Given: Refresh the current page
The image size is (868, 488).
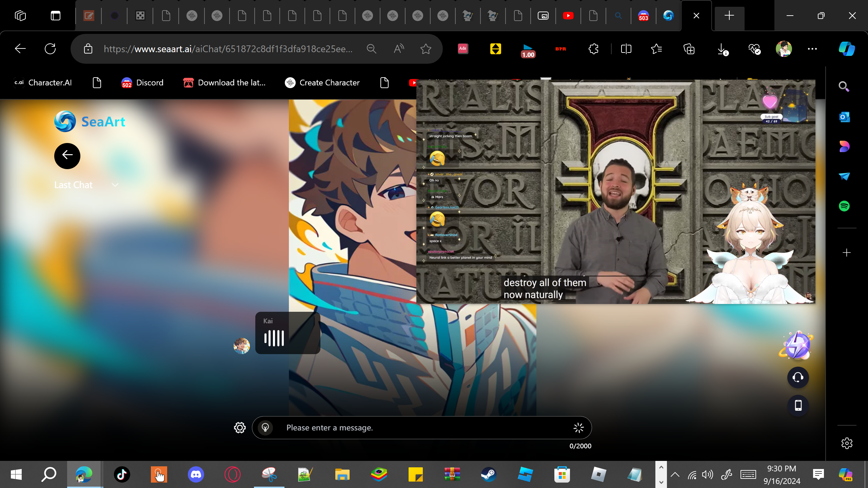Looking at the screenshot, I should [x=50, y=49].
